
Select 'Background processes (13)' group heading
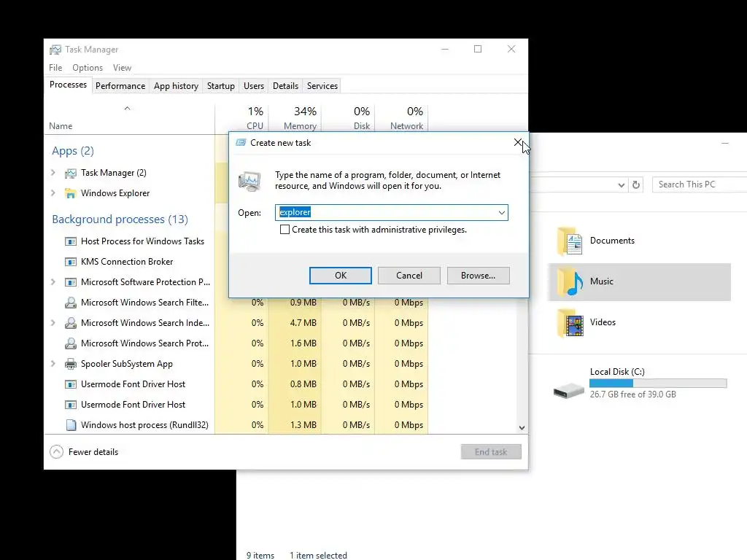pyautogui.click(x=120, y=219)
